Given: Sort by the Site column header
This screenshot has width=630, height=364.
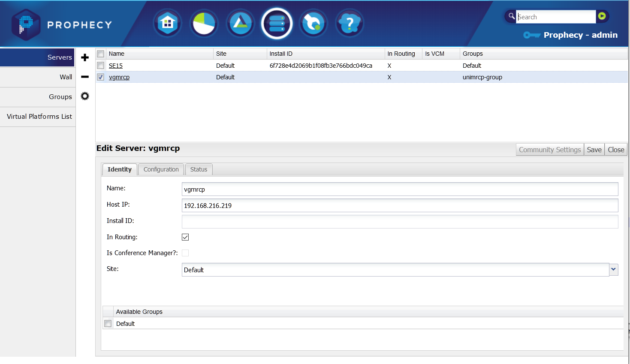Looking at the screenshot, I should (x=240, y=54).
